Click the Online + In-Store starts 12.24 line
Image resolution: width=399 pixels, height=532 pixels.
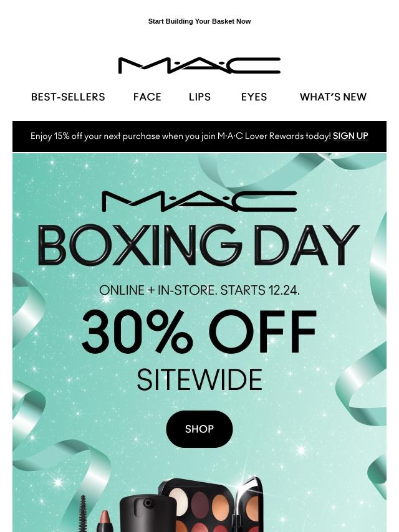point(199,290)
